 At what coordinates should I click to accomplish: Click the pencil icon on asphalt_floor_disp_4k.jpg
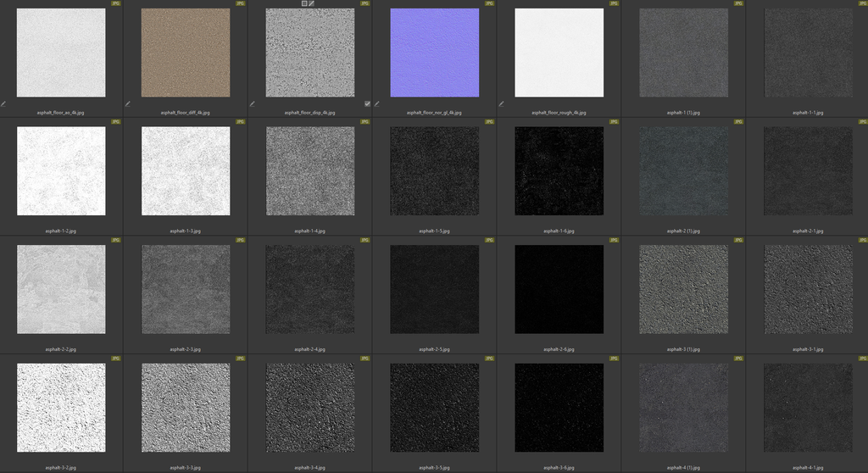tap(253, 104)
